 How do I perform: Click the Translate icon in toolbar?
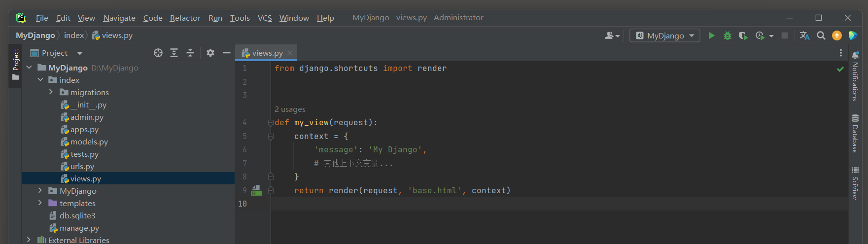804,35
